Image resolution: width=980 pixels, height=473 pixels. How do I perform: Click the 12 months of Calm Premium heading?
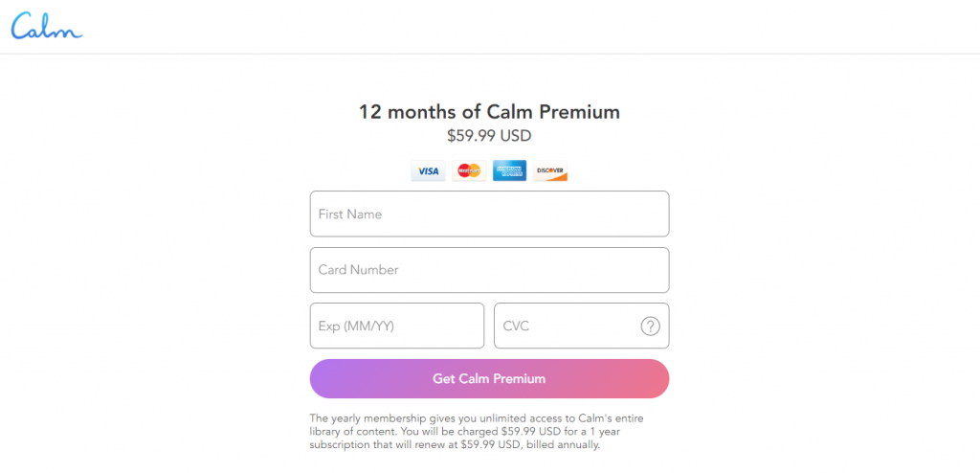click(489, 112)
